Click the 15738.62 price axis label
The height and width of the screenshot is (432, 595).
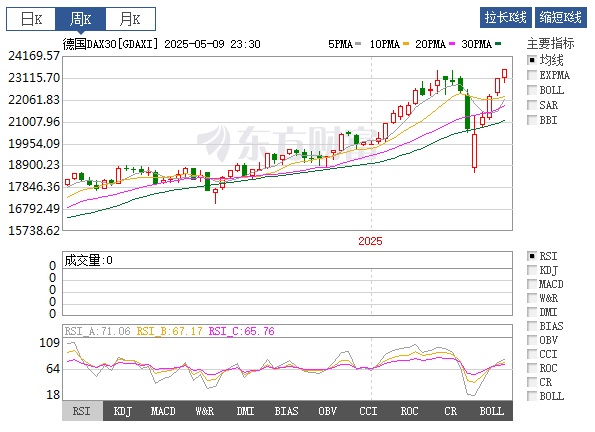click(x=34, y=230)
